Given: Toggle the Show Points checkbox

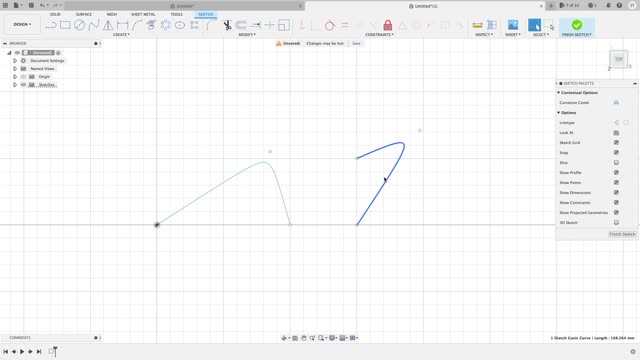Looking at the screenshot, I should [616, 182].
